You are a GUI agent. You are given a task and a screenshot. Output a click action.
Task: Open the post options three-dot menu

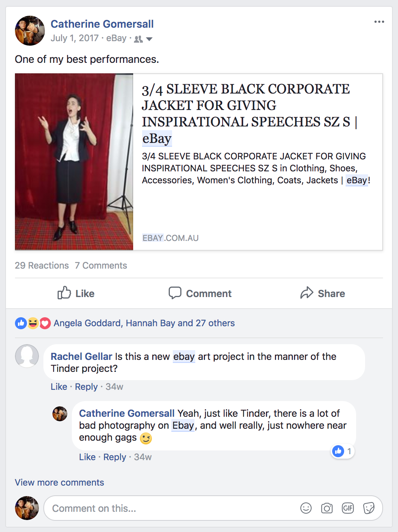(x=379, y=22)
